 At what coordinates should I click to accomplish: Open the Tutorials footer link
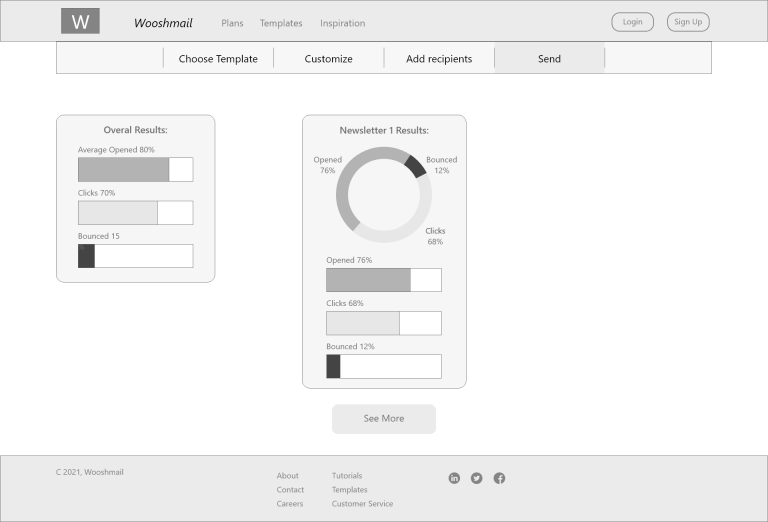point(347,476)
